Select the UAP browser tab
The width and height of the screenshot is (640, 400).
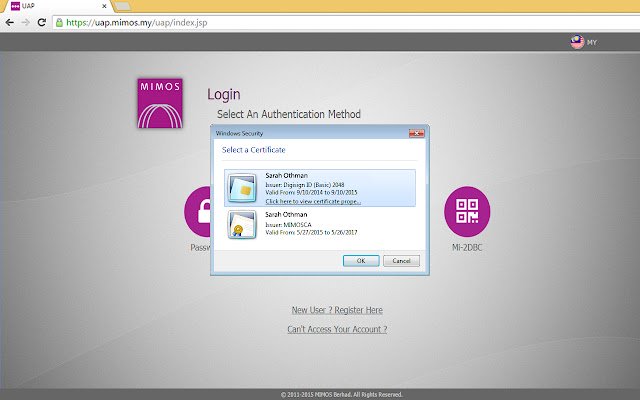pos(57,6)
